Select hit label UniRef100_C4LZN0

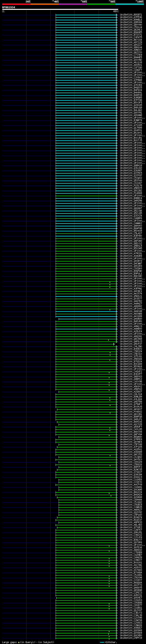click(131, 346)
